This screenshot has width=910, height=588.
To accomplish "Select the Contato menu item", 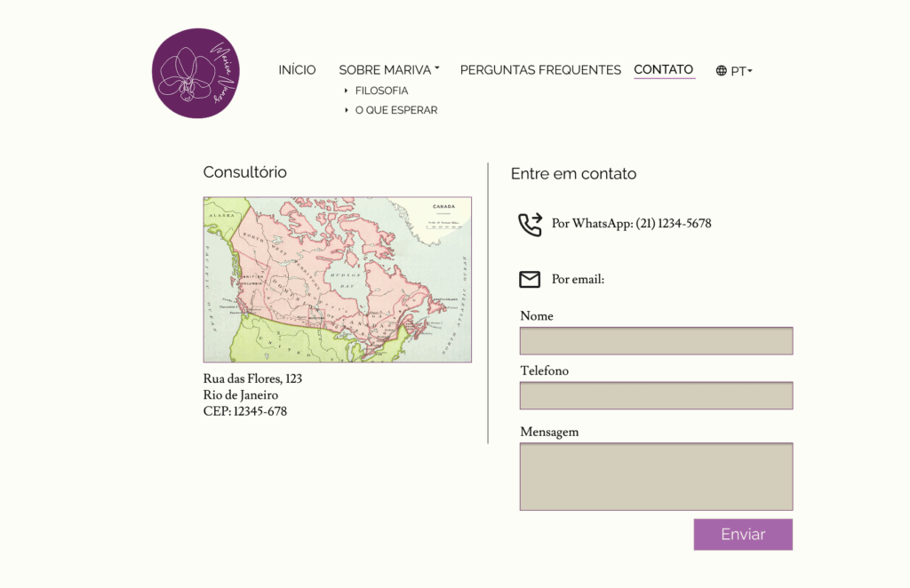I will [664, 70].
